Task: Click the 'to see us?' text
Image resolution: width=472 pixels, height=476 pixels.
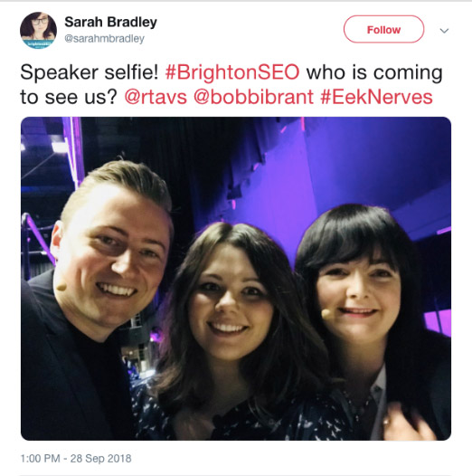Action: click(x=69, y=97)
